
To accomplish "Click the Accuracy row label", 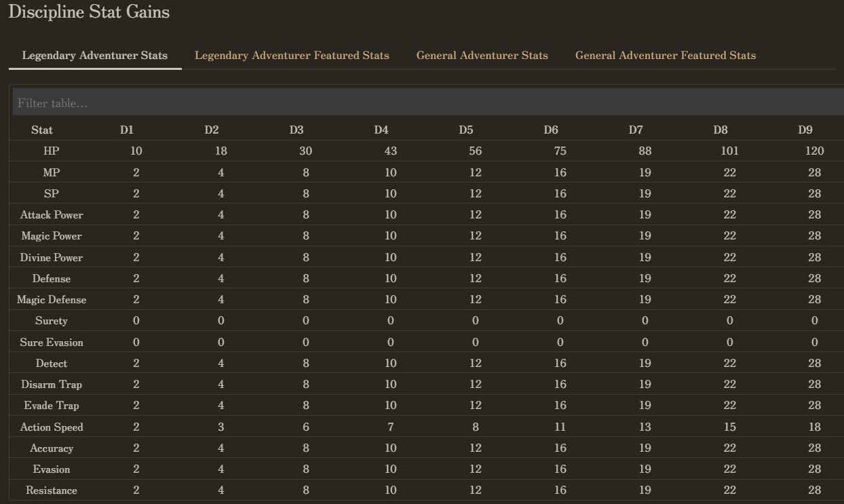I will pyautogui.click(x=52, y=448).
